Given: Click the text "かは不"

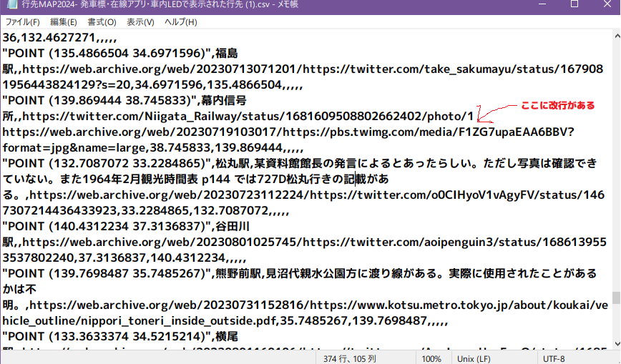Looking at the screenshot, I should pyautogui.click(x=19, y=289).
